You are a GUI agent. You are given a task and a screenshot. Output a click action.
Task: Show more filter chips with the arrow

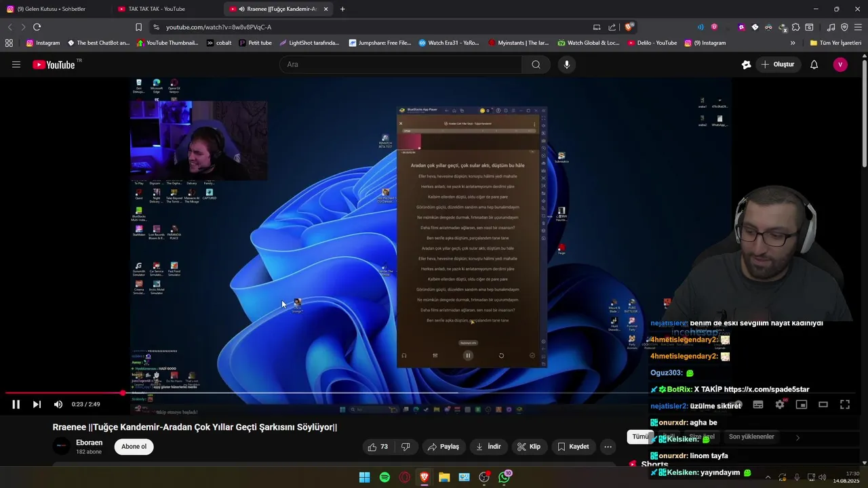797,438
